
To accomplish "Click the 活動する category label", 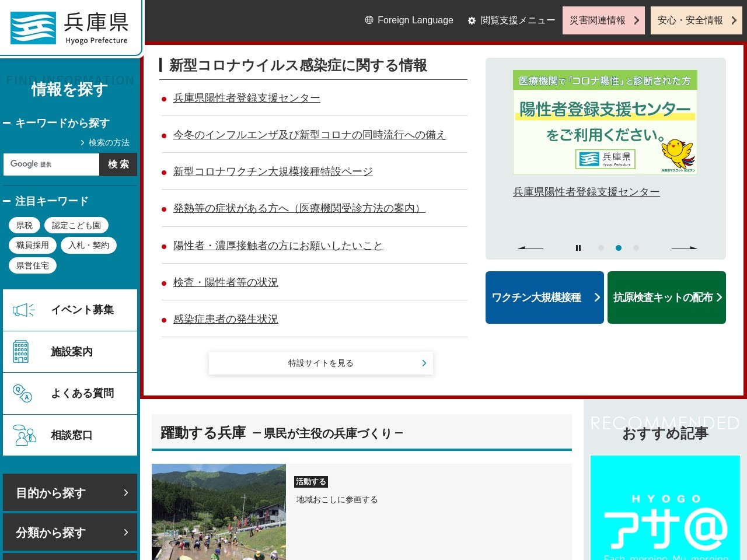I will [x=311, y=482].
